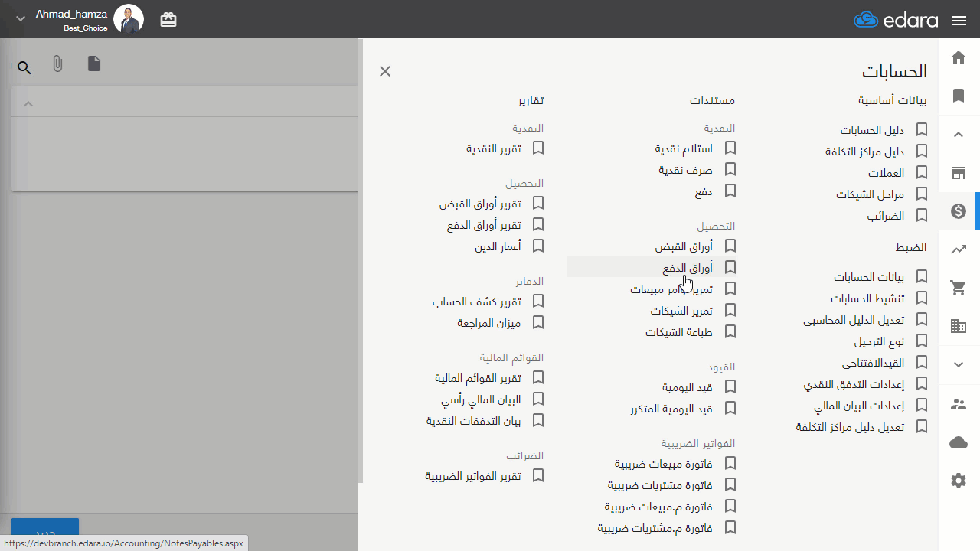Toggle bookmark for قيد اليومية
The width and height of the screenshot is (980, 551).
730,387
